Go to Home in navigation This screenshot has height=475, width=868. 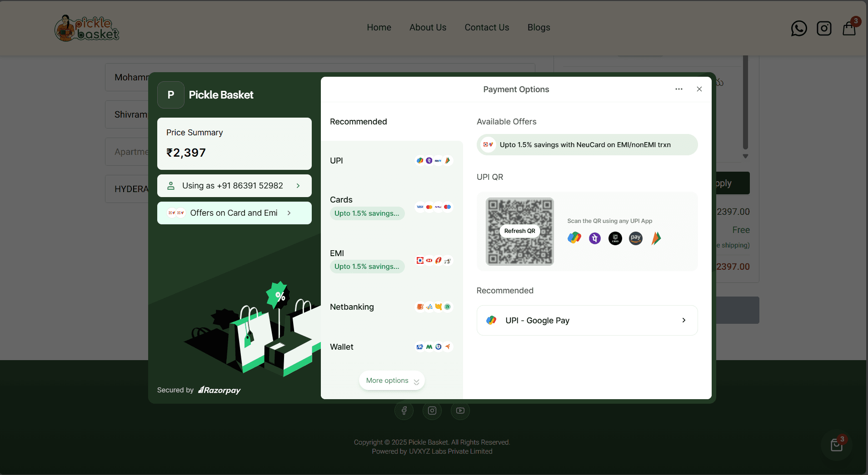coord(379,27)
